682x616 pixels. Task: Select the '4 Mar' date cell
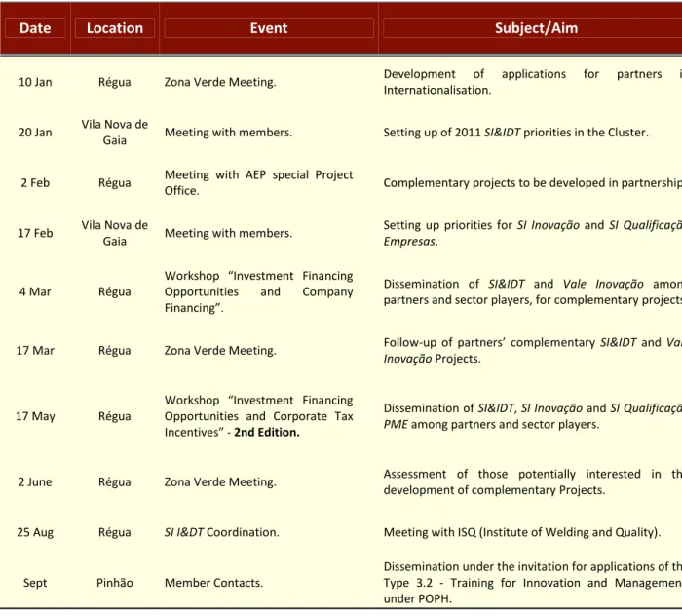click(x=35, y=291)
